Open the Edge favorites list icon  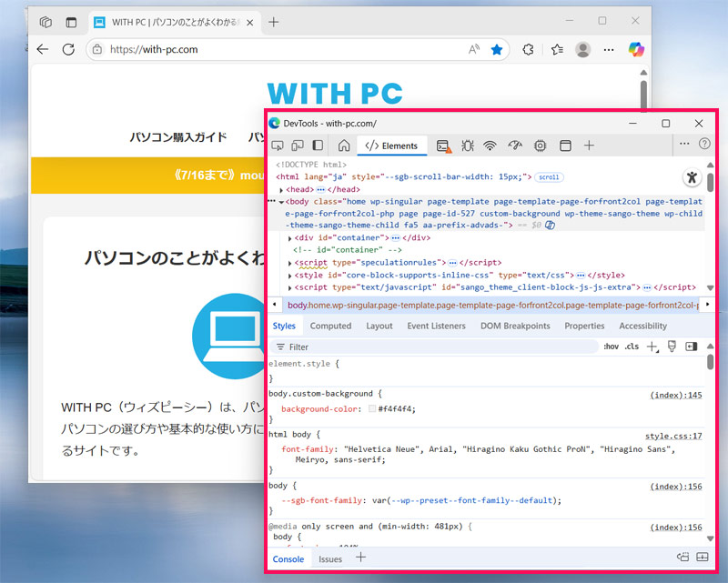point(557,49)
